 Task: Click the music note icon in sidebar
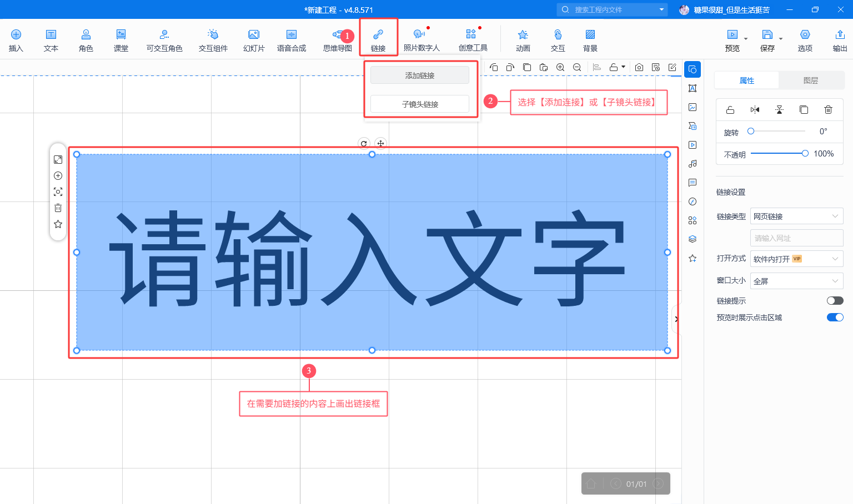point(693,164)
